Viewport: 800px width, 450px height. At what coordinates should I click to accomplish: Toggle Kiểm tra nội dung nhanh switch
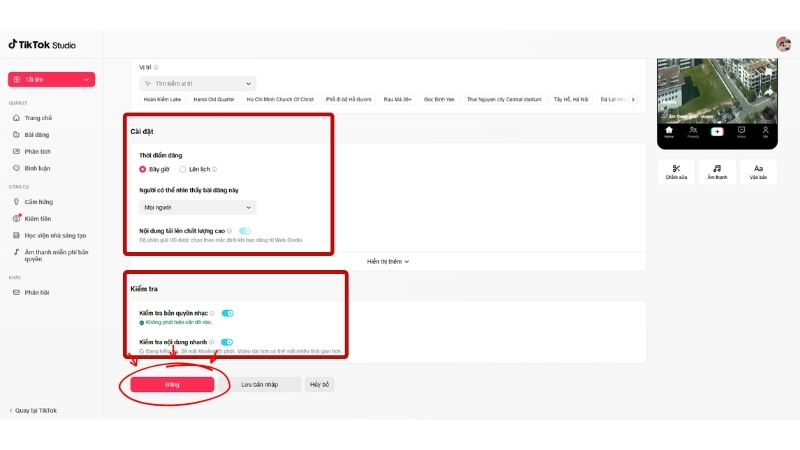(x=227, y=342)
